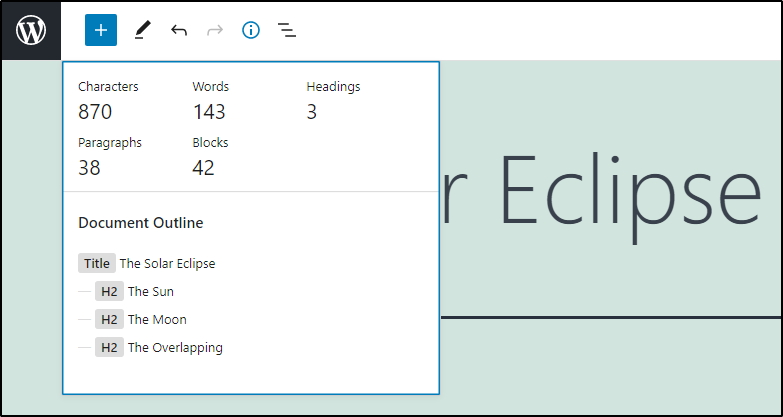The width and height of the screenshot is (783, 417).
Task: Click the Blocks label
Action: (210, 142)
